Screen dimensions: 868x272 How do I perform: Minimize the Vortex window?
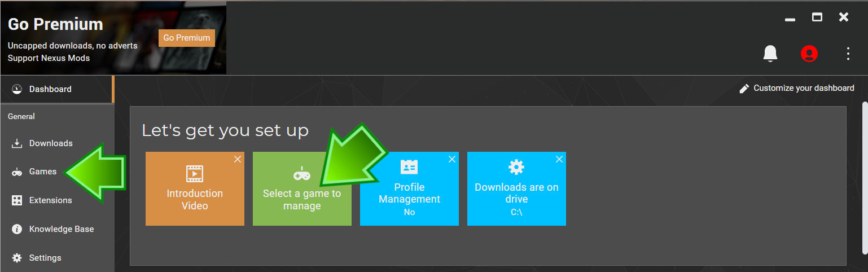[x=790, y=20]
